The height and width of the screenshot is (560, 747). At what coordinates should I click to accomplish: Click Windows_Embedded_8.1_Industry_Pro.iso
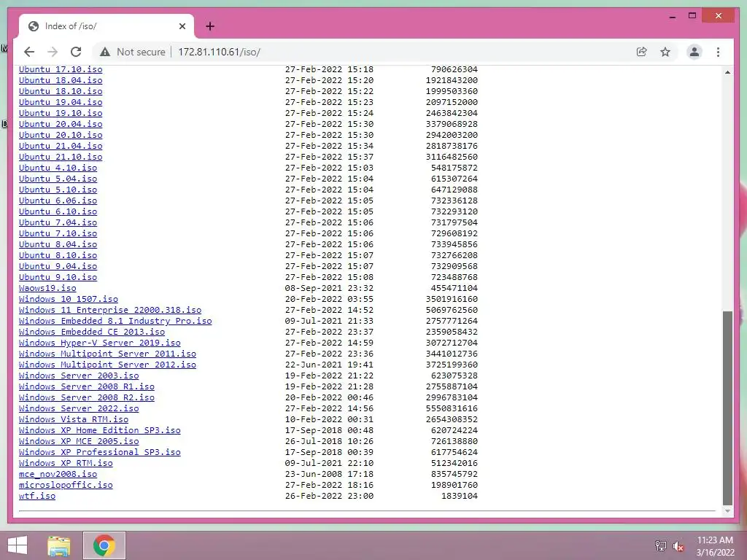tap(115, 321)
